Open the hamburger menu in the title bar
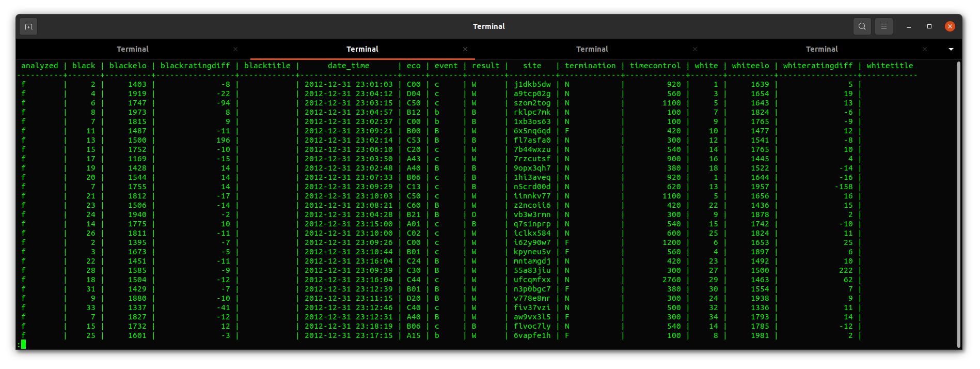 tap(884, 26)
